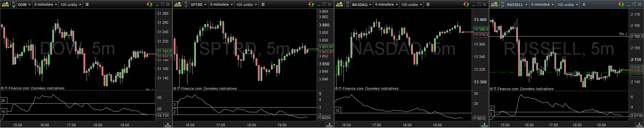Screen dimensions: 644x129
Task: Click the red-green trading arrows on DOW chart
Action: coord(150,4)
